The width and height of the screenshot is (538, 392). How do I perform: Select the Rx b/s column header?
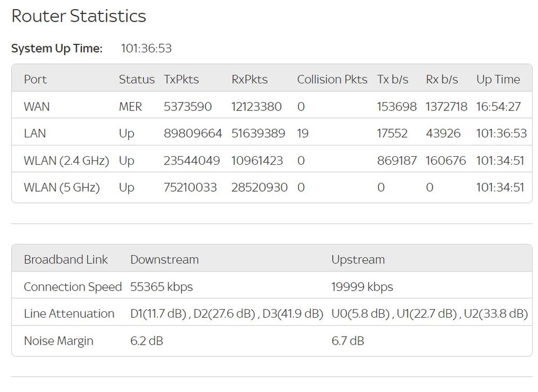(442, 79)
